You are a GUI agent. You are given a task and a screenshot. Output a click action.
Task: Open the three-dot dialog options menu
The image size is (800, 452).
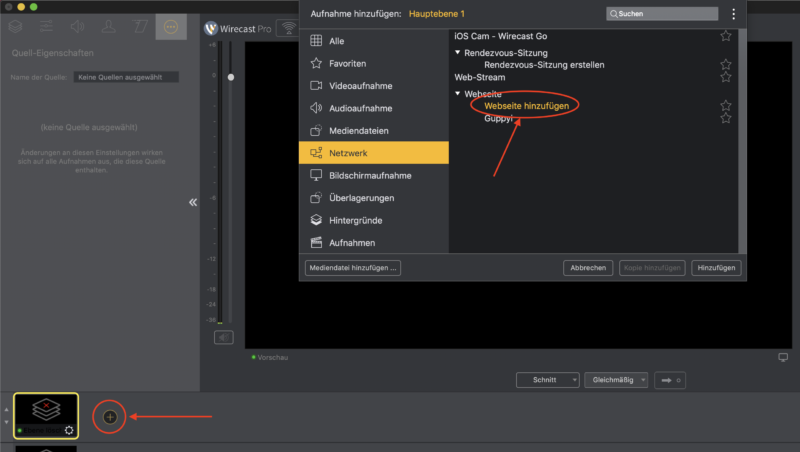734,14
